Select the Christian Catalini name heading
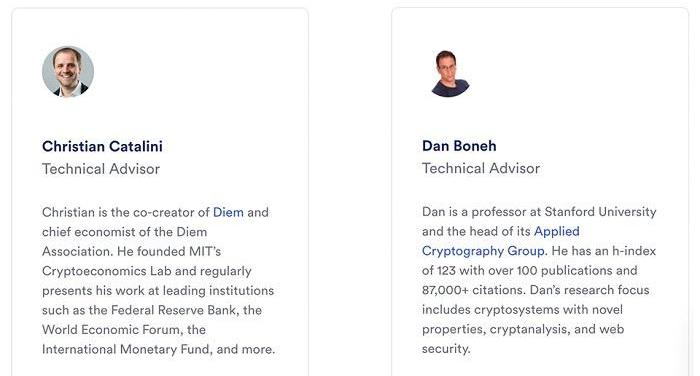The image size is (700, 376). [102, 146]
